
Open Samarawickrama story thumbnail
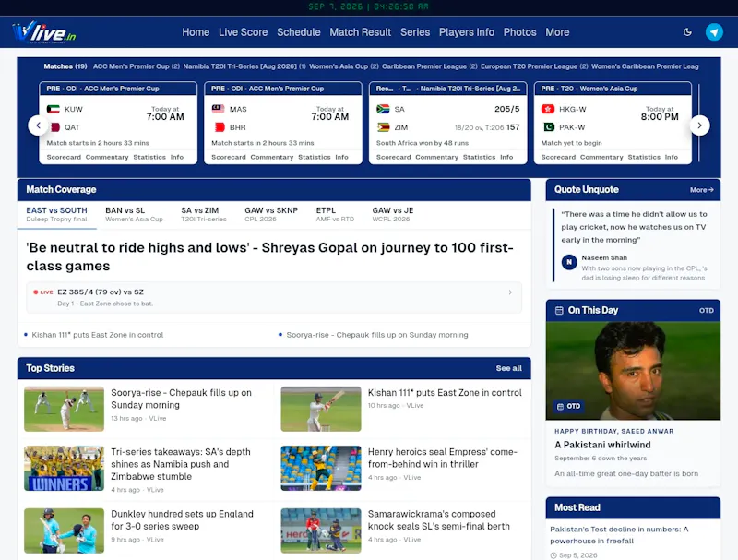(321, 530)
